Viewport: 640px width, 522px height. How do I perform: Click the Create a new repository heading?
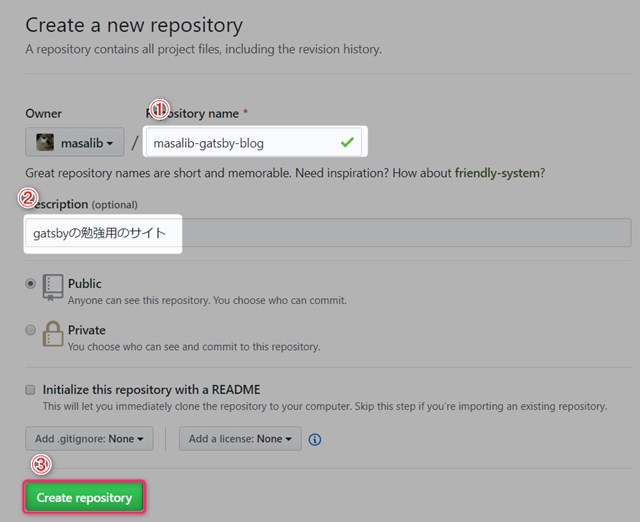(x=134, y=26)
